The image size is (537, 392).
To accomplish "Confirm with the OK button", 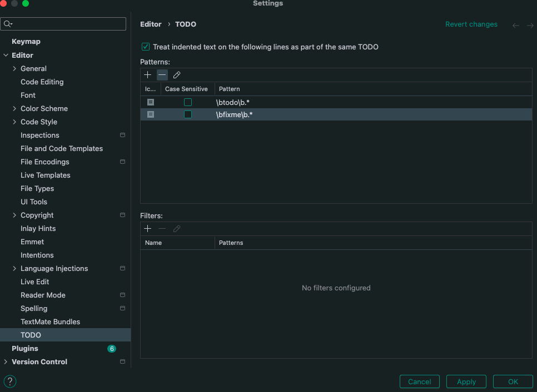I will pyautogui.click(x=513, y=381).
